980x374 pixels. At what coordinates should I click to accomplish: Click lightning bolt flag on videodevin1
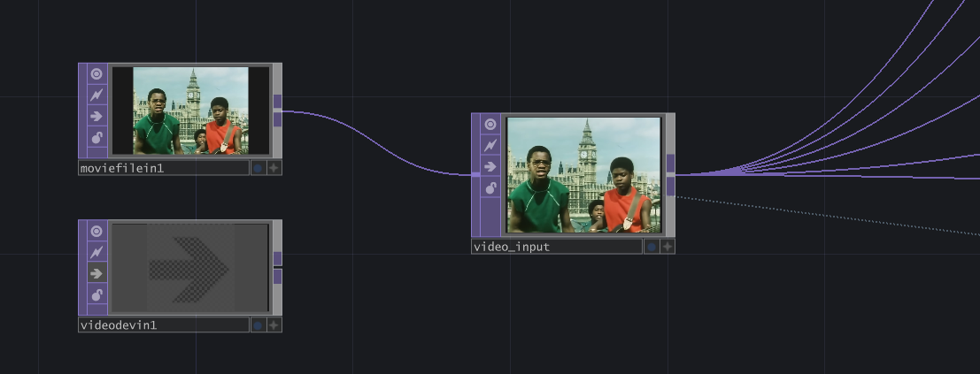pyautogui.click(x=96, y=252)
